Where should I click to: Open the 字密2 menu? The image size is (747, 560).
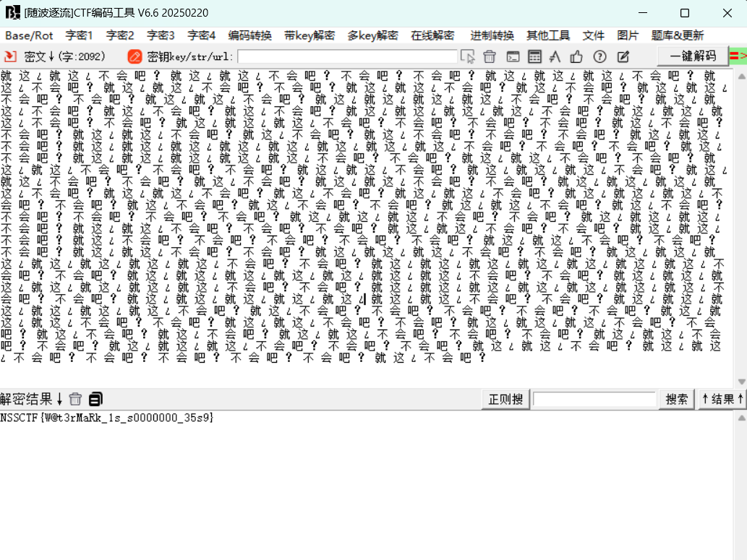(120, 35)
